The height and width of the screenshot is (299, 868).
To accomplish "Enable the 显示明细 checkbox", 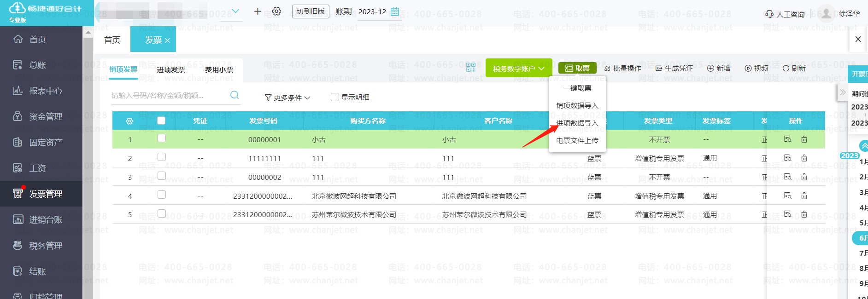I will click(335, 97).
